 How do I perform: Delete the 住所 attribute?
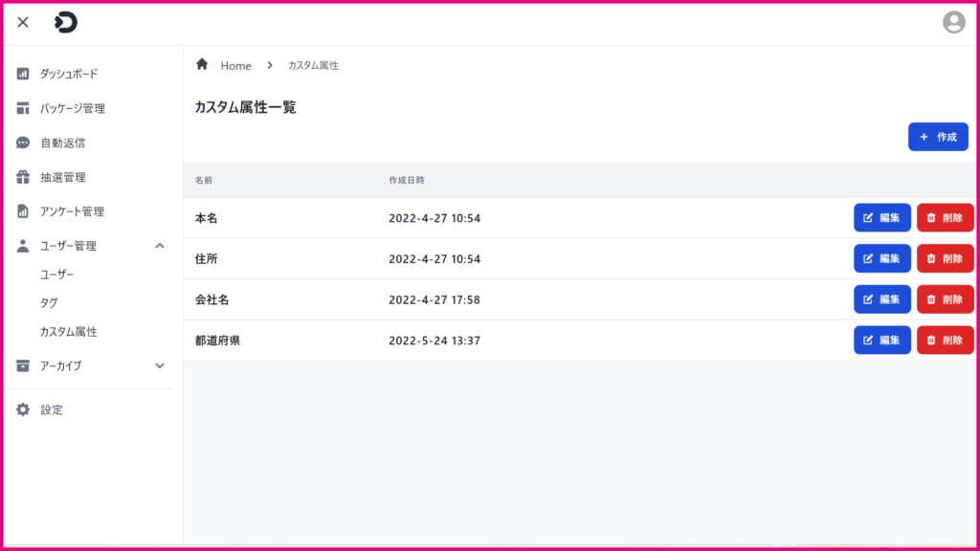[x=945, y=258]
